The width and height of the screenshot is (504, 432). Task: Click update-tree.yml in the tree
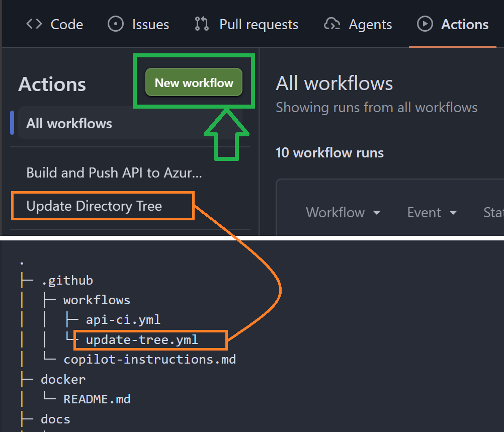pos(142,340)
